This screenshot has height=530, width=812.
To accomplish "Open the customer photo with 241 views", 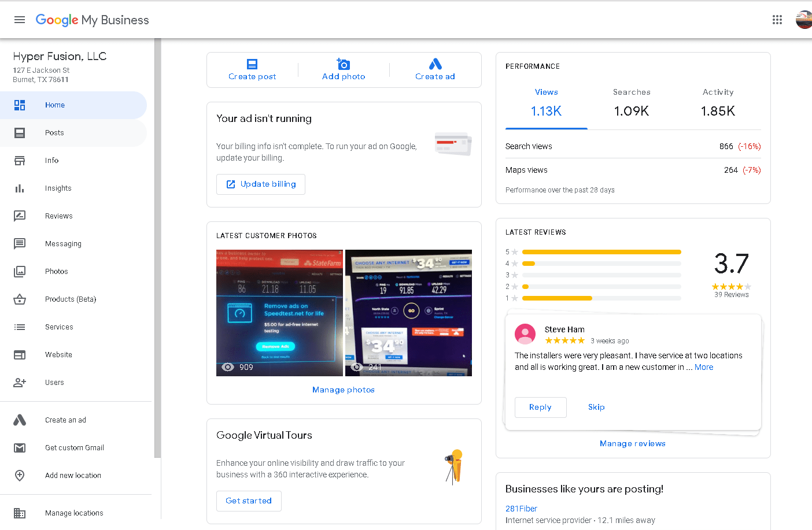I will [408, 313].
